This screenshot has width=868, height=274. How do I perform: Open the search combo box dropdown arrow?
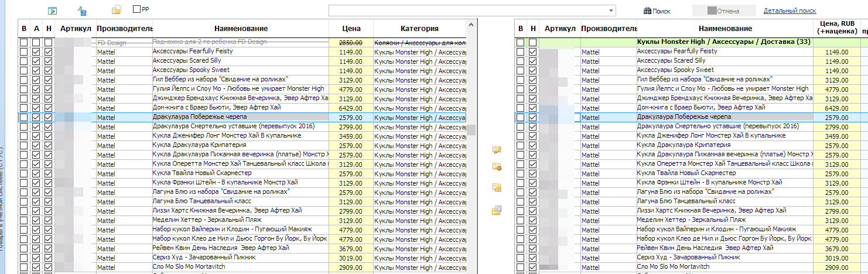coord(612,11)
